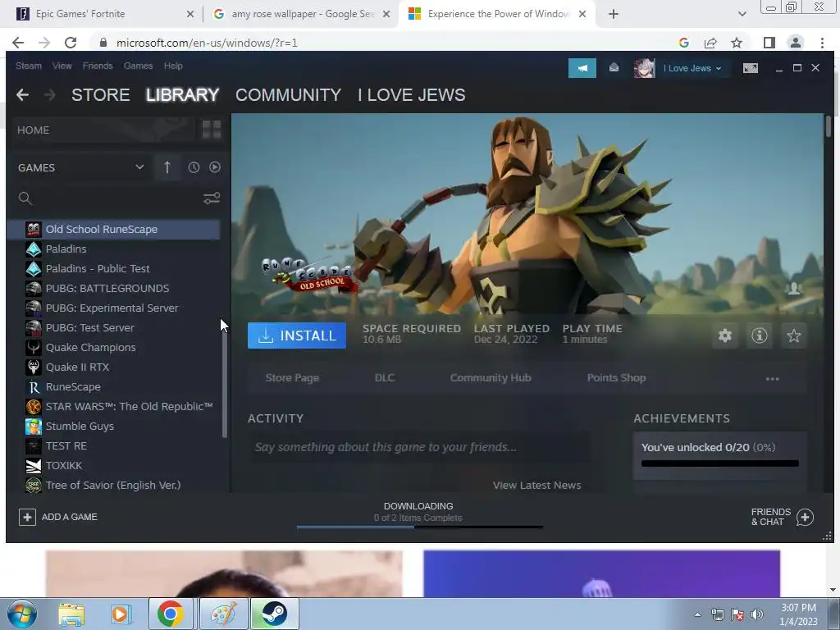Screen dimensions: 840x630
Task: Select Old School RuneScape in list
Action: (113, 230)
